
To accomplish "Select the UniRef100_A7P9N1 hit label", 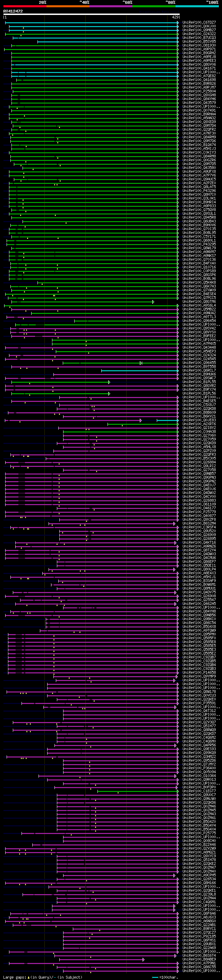I will (199, 963).
